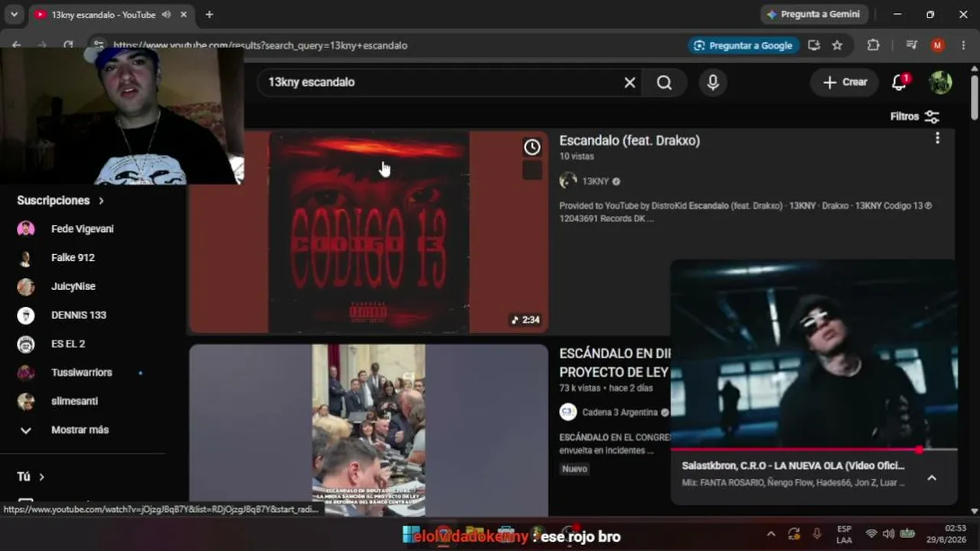
Task: Click the 'Crear' button
Action: tap(844, 83)
